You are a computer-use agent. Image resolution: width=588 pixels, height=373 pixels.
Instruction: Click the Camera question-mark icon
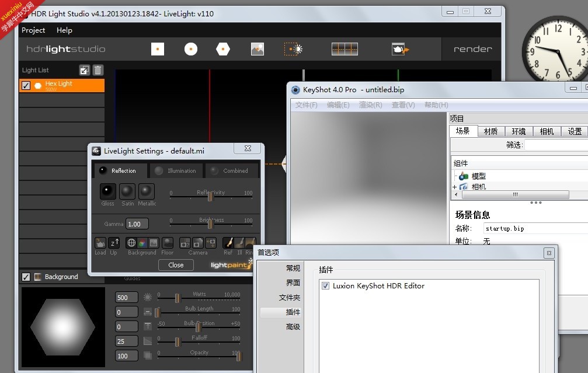[185, 243]
